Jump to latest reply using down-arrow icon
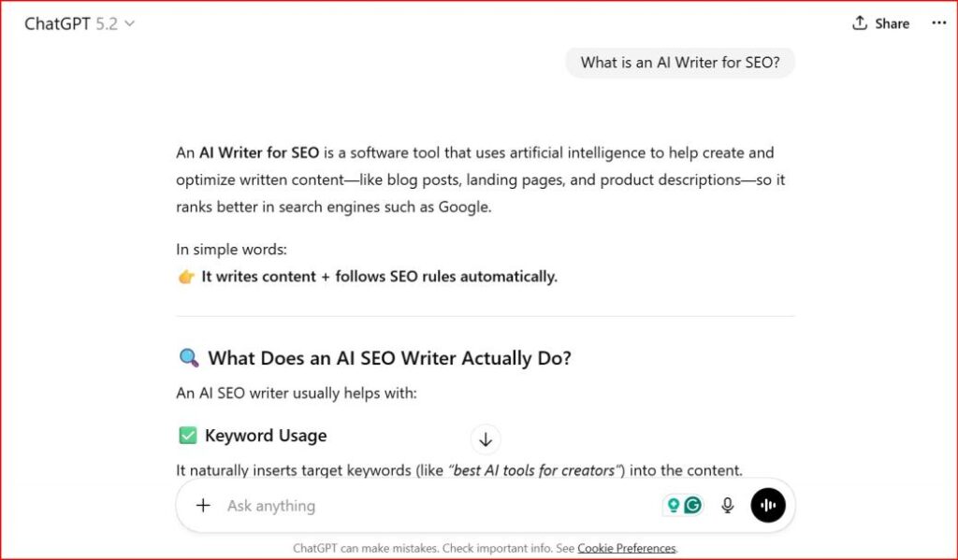The width and height of the screenshot is (958, 560). click(x=486, y=439)
